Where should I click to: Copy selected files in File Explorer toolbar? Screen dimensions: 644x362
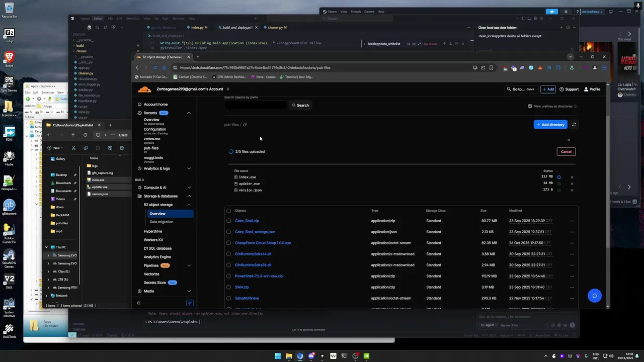pos(86,148)
